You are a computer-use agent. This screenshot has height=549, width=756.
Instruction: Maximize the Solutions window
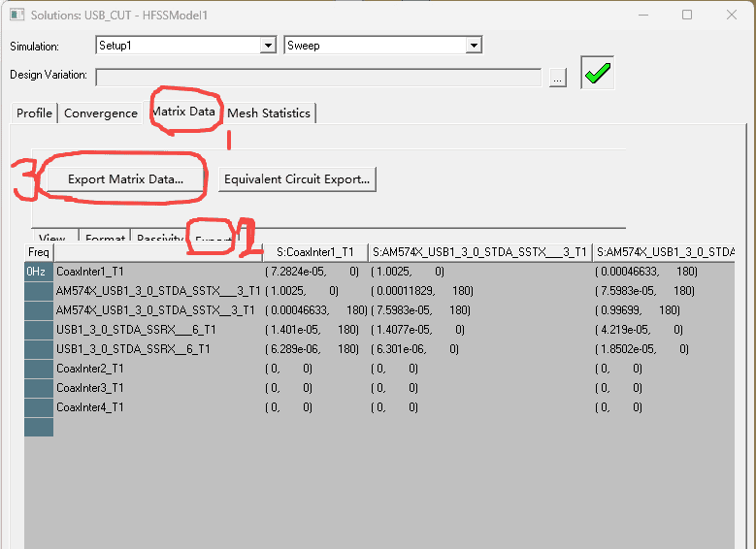point(687,16)
